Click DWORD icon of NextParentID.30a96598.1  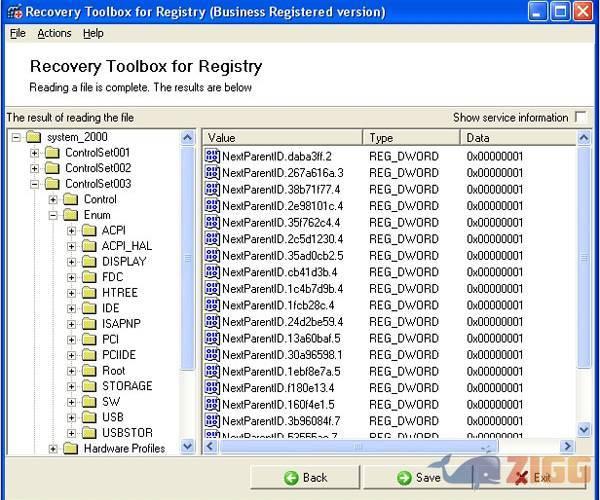click(x=212, y=355)
